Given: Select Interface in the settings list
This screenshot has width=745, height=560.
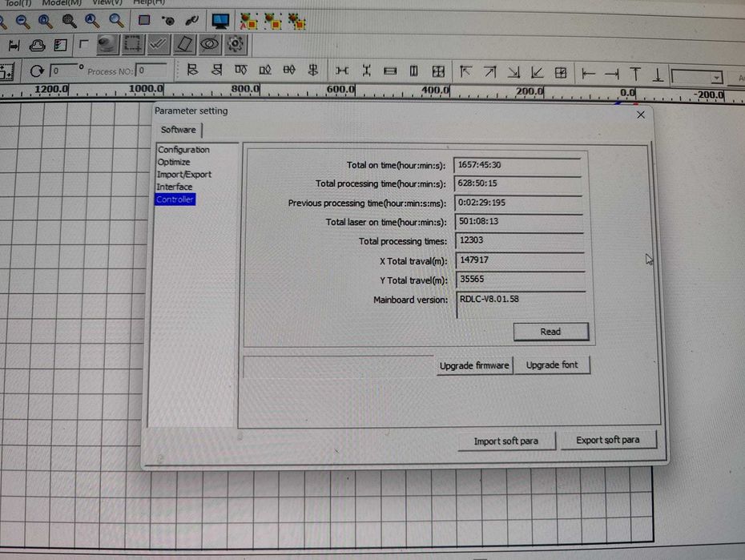Looking at the screenshot, I should click(x=175, y=187).
